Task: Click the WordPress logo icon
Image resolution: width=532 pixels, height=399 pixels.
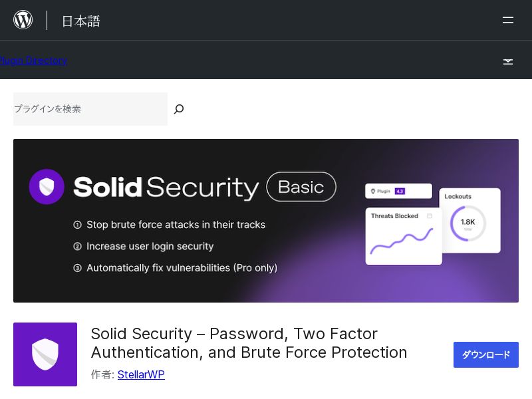Action: click(x=23, y=20)
